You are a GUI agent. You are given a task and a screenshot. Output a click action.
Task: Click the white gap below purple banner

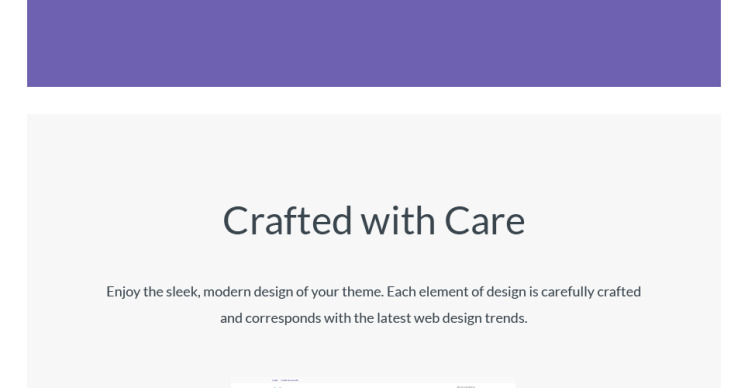374,100
